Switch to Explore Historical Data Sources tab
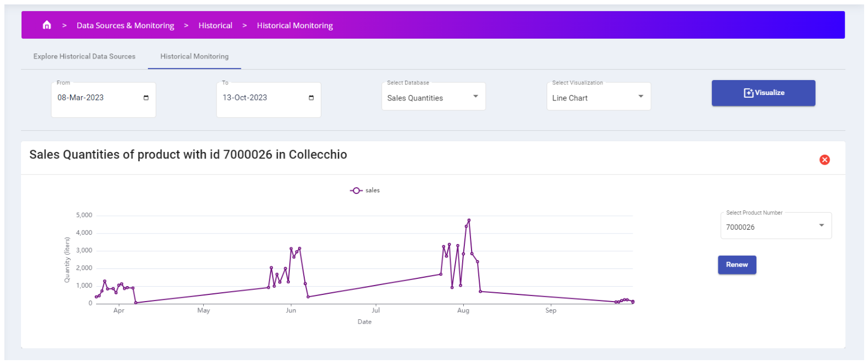Image resolution: width=868 pixels, height=364 pixels. (84, 56)
